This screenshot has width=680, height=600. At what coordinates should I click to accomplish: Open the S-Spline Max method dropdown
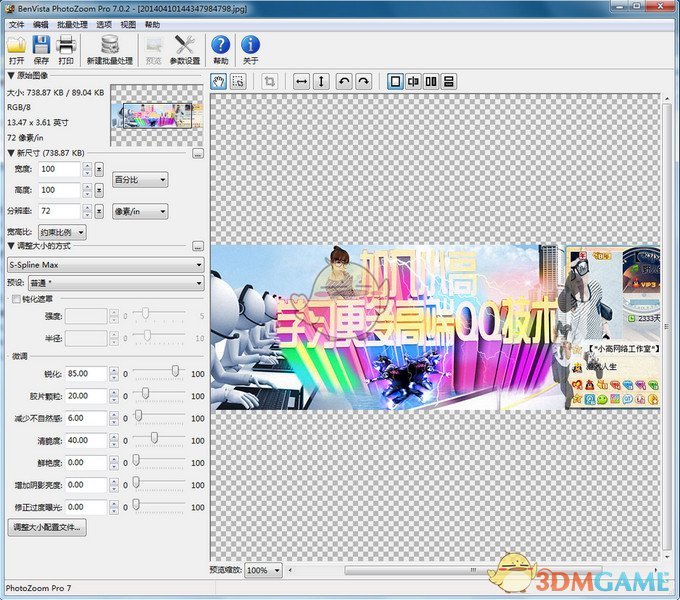coord(106,264)
